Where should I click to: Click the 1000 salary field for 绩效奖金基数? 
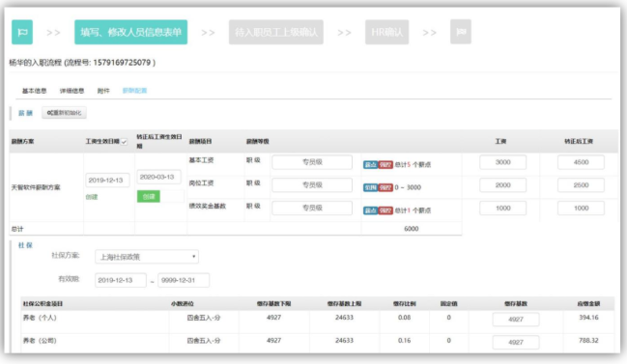click(502, 209)
